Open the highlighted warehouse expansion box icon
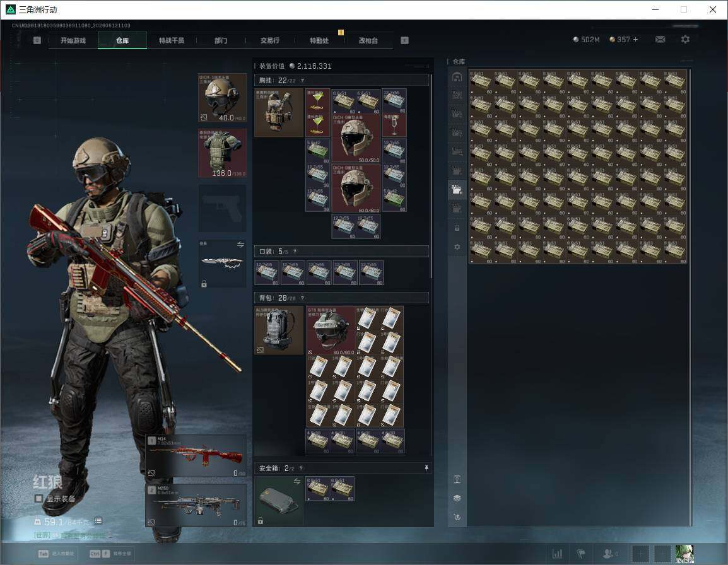 457,189
